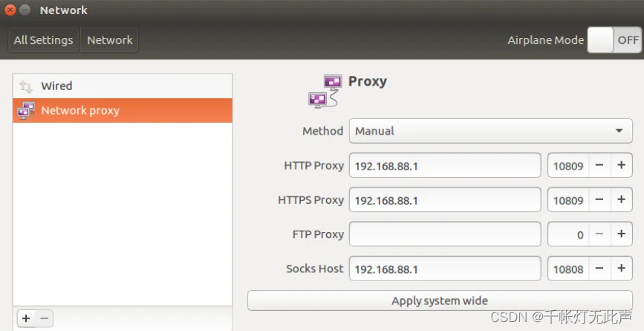Add a new connection with plus button
Image resolution: width=644 pixels, height=331 pixels.
[x=26, y=318]
